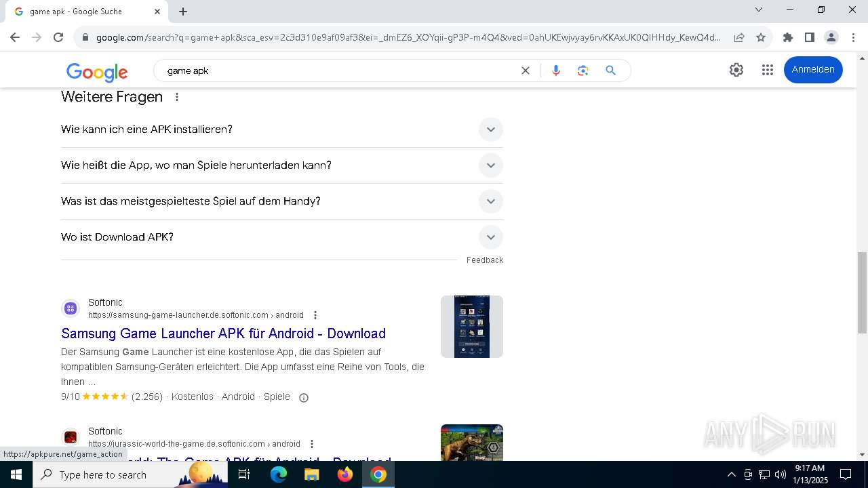Reload the current page
Screen dimensions: 868x488
[58, 37]
